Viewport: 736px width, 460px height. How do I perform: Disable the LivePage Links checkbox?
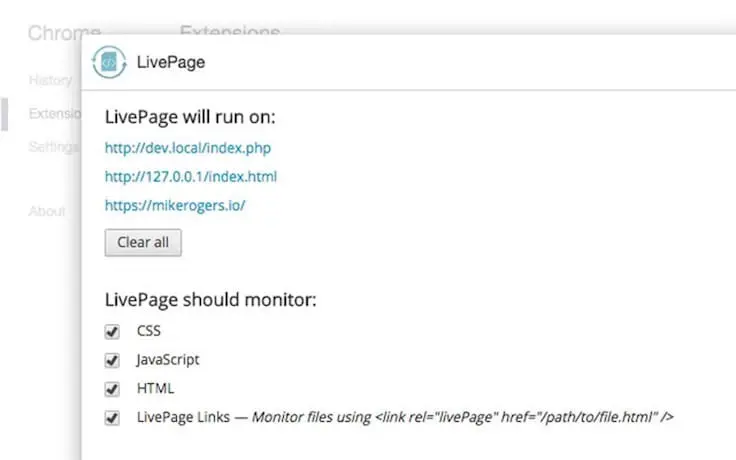click(x=112, y=417)
